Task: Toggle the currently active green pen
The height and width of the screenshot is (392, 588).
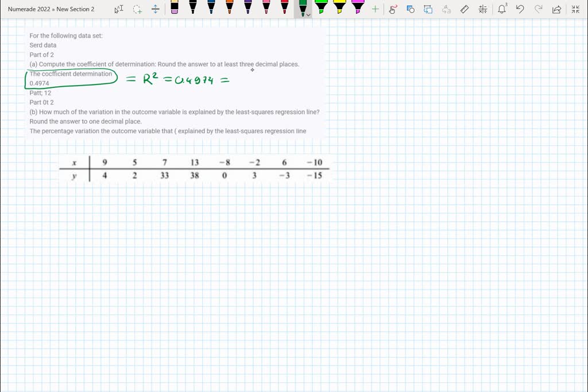Action: 303,8
